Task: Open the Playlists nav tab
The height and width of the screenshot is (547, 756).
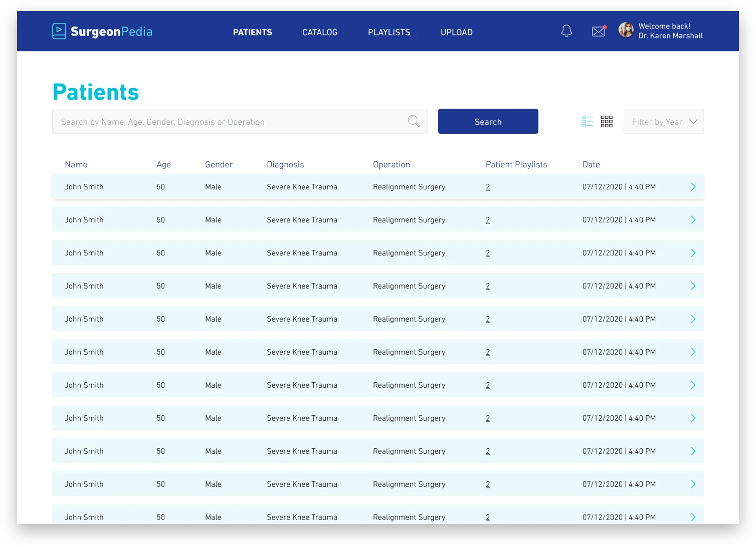Action: pyautogui.click(x=389, y=32)
